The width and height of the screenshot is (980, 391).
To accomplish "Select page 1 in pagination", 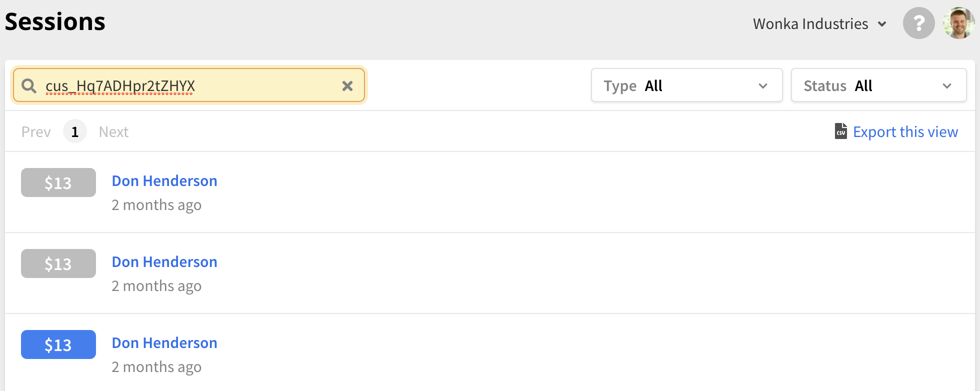I will [75, 131].
